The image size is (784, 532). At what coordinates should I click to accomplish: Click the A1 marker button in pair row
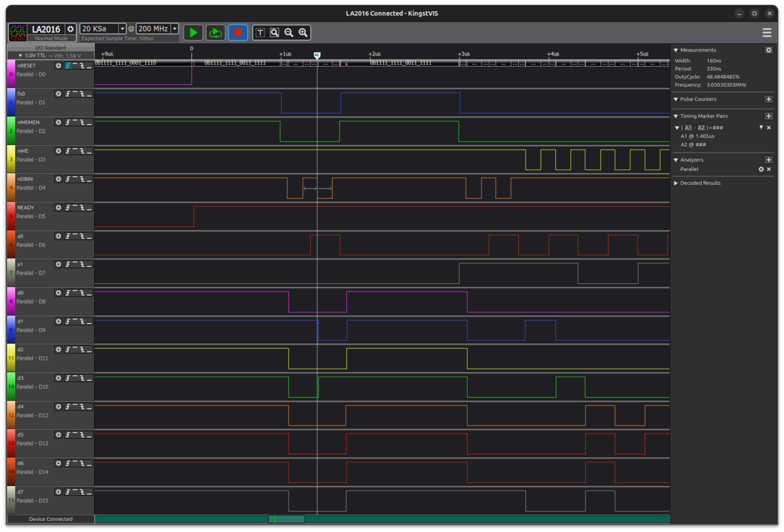tap(688, 128)
